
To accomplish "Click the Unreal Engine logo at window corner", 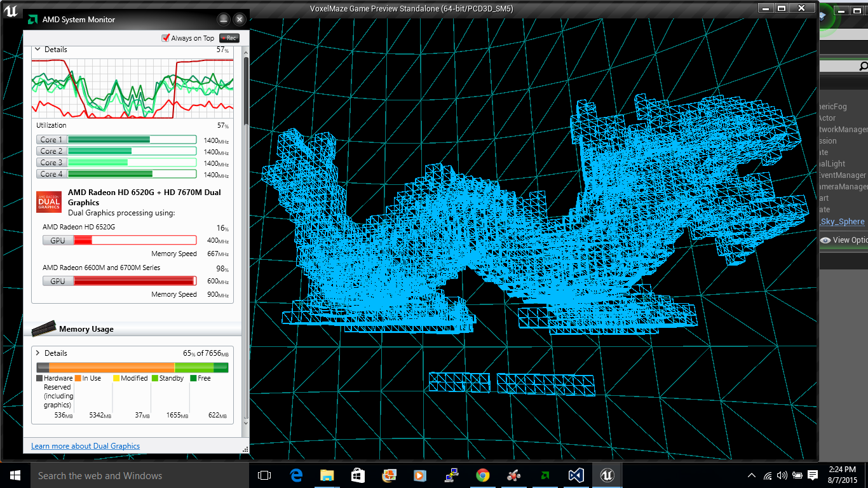I will 11,9.
